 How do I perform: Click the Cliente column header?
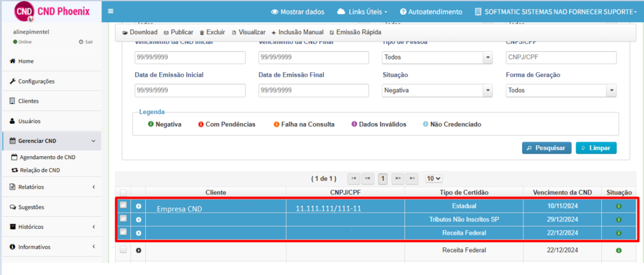216,192
